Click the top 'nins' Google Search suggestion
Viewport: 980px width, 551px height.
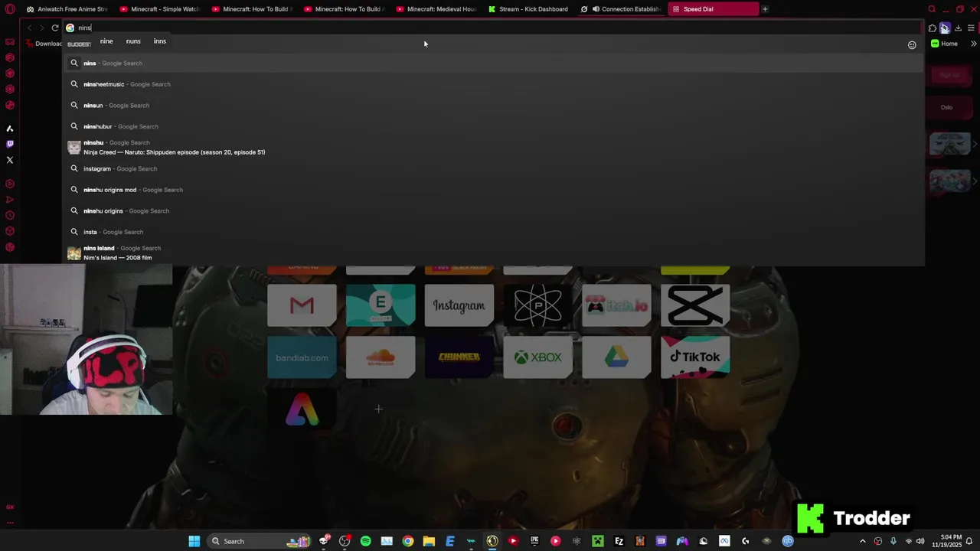(x=494, y=63)
